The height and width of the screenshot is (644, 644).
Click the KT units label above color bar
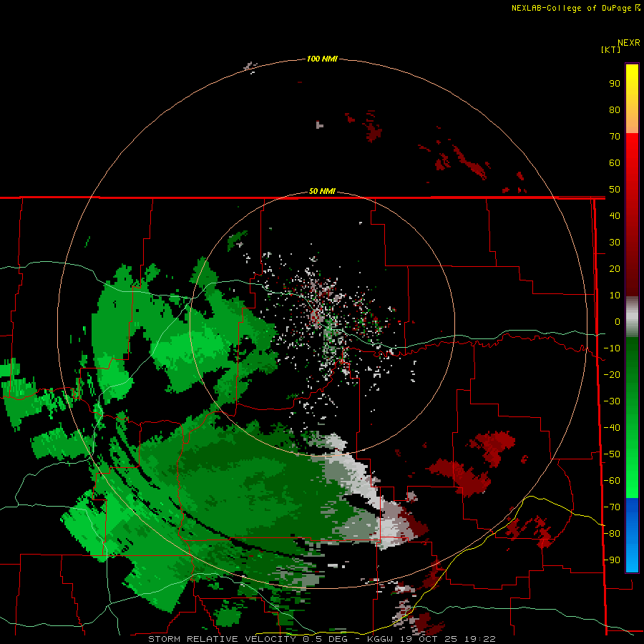(611, 49)
